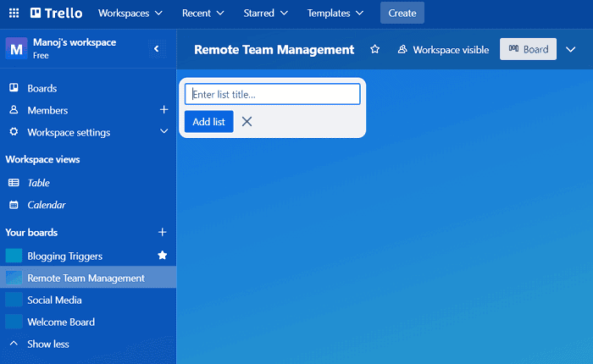Viewport: 593px width, 364px height.
Task: Click the Members person icon
Action: tap(14, 109)
